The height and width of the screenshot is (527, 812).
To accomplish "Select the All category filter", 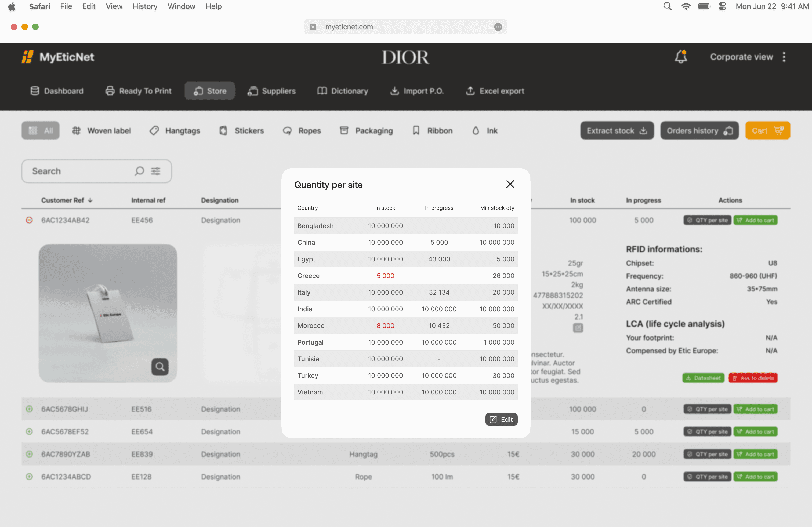I will [41, 131].
